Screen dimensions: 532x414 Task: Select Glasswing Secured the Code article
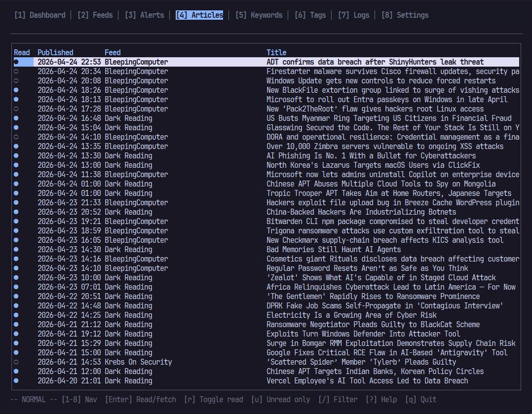point(266,128)
